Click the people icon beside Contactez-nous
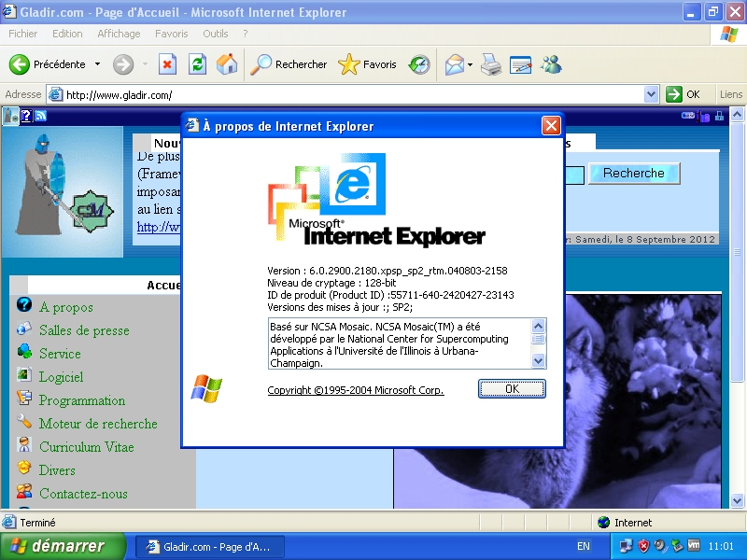The image size is (747, 560). point(24,491)
